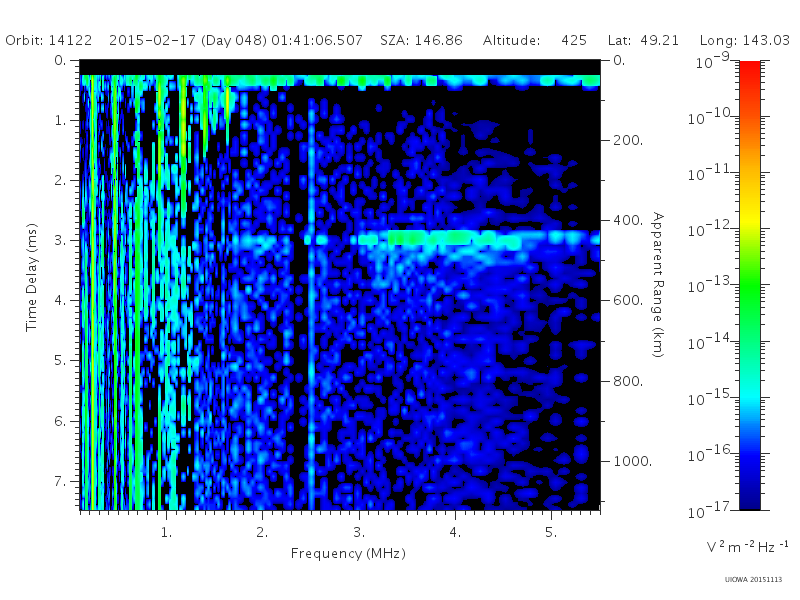
Task: Click the '7.' tick on time delay axis
Action: pos(60,481)
